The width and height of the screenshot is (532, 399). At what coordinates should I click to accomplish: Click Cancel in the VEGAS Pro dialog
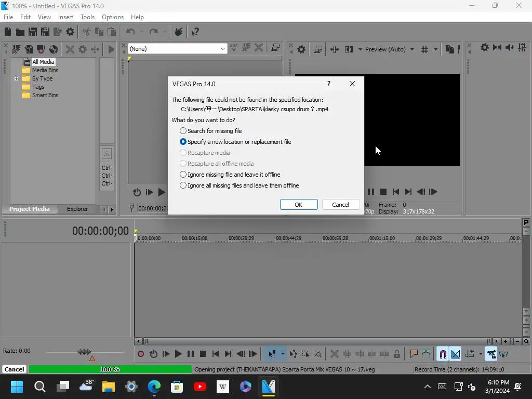(x=340, y=205)
